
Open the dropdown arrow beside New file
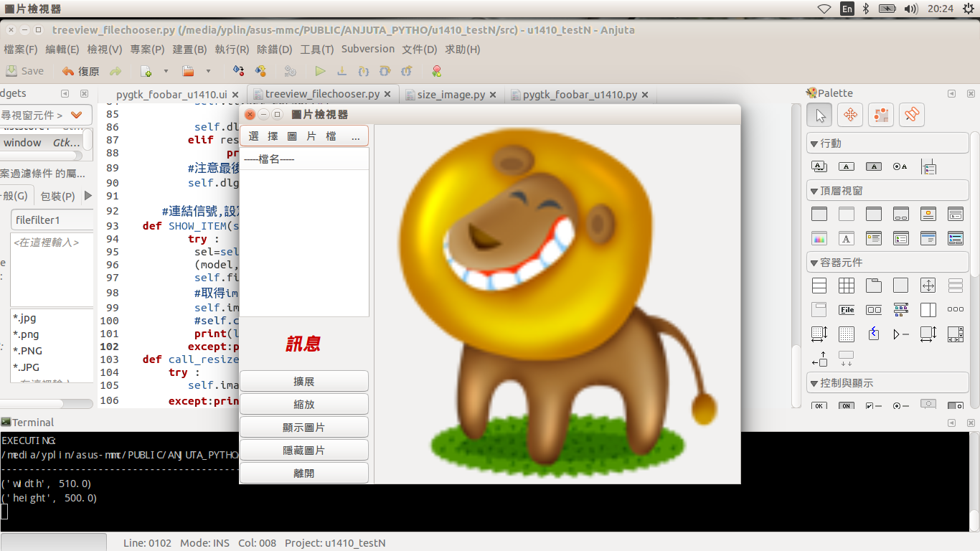coord(166,71)
